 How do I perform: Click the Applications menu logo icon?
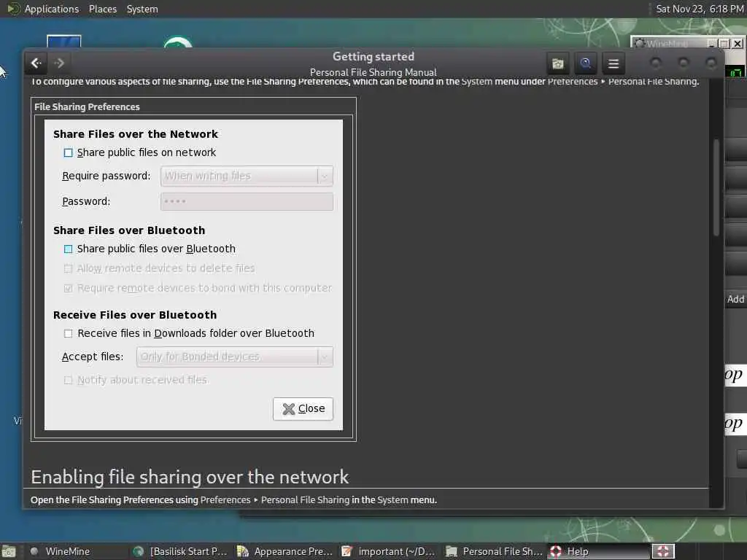[13, 9]
